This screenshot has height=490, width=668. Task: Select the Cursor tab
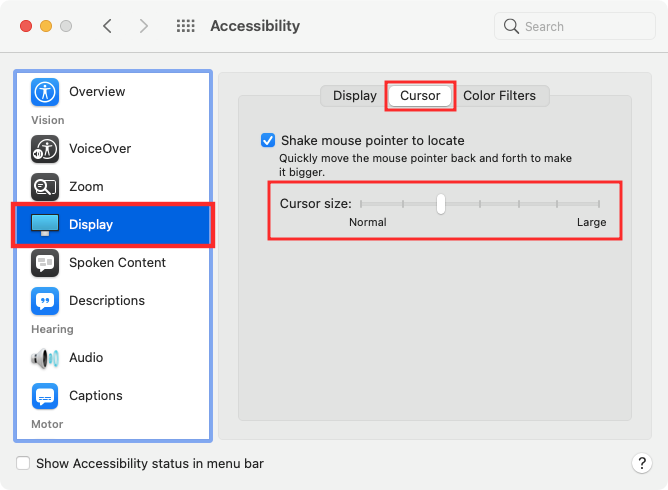420,95
